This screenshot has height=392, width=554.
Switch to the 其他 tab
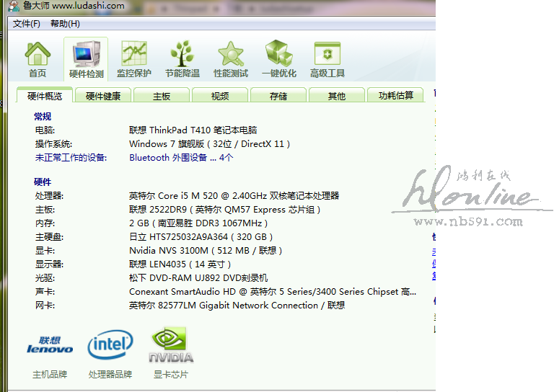pos(337,96)
